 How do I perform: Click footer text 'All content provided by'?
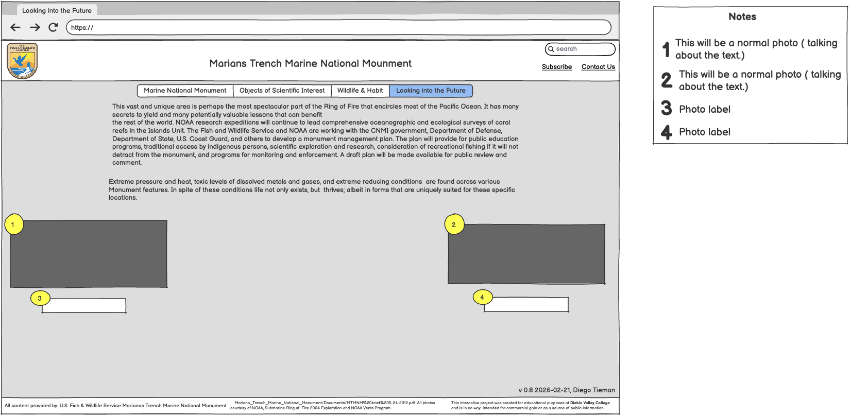click(115, 406)
